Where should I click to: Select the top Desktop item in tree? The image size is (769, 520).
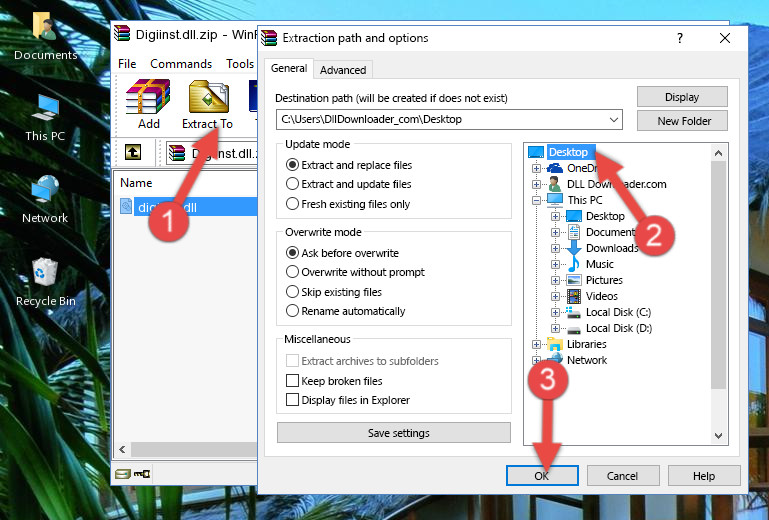pyautogui.click(x=568, y=152)
